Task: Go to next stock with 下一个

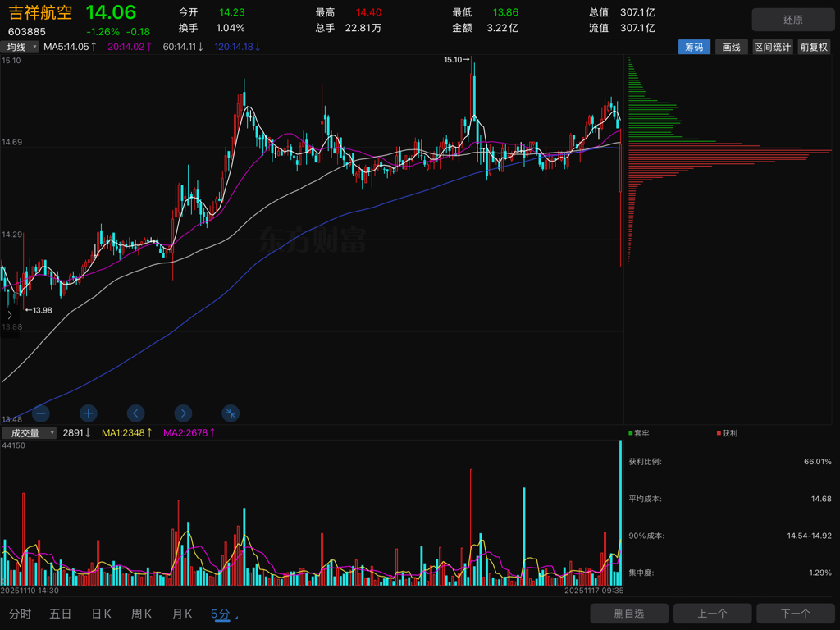Action: coord(796,614)
